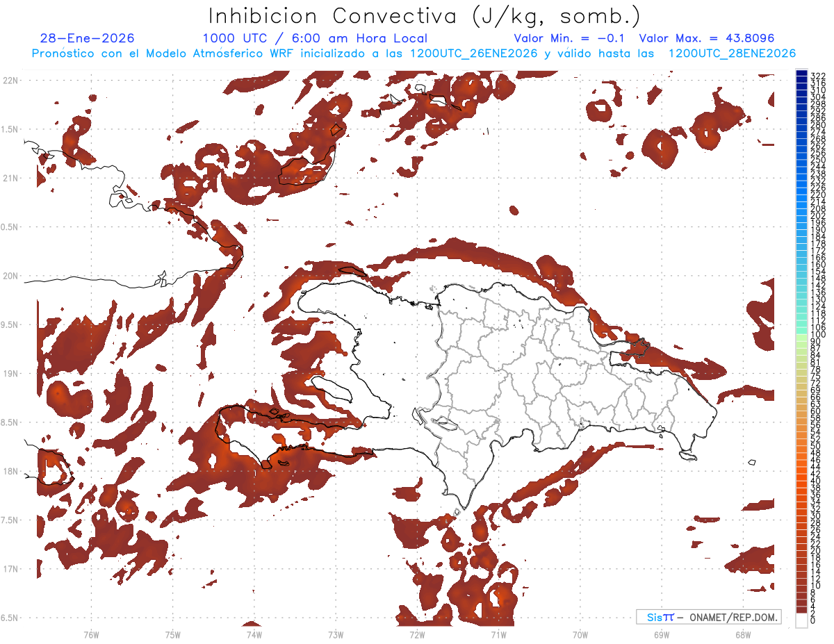Click the '20N' latitude label

pyautogui.click(x=11, y=276)
